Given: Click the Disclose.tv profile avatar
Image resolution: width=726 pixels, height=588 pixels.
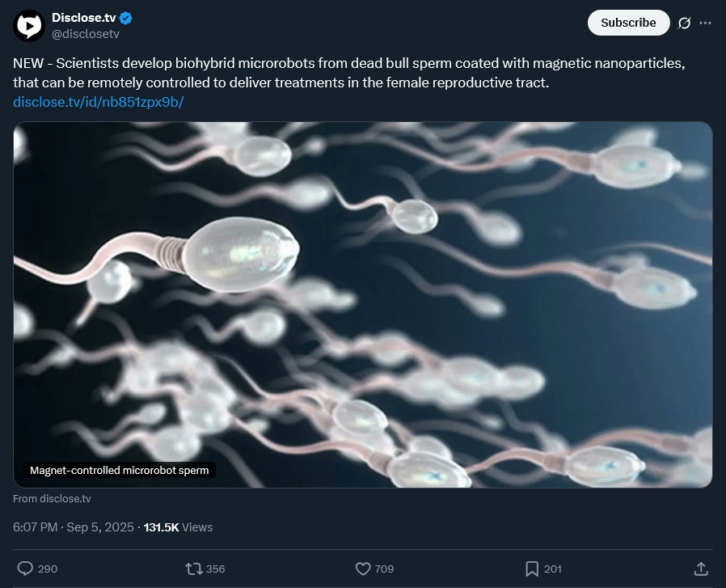Looking at the screenshot, I should 29,26.
